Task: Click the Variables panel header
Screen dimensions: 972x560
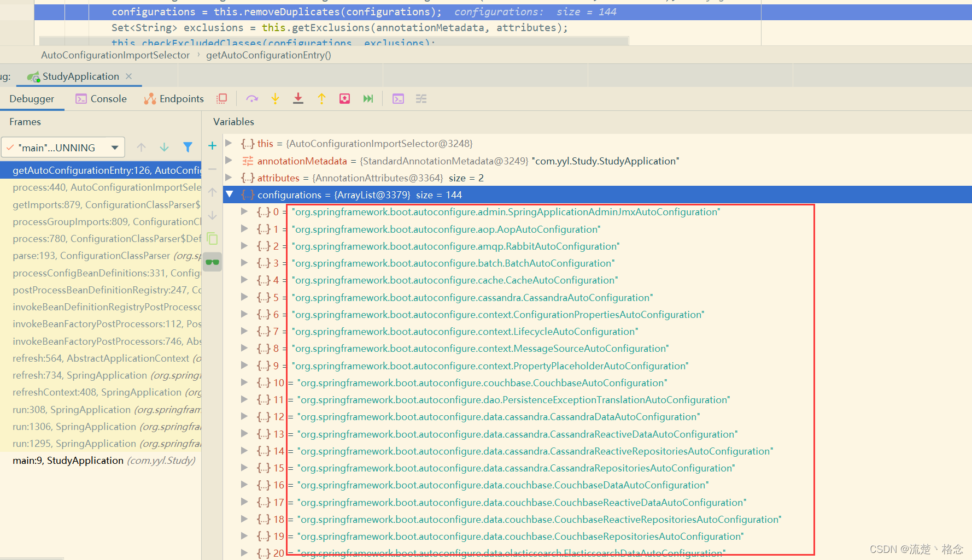Action: click(233, 122)
